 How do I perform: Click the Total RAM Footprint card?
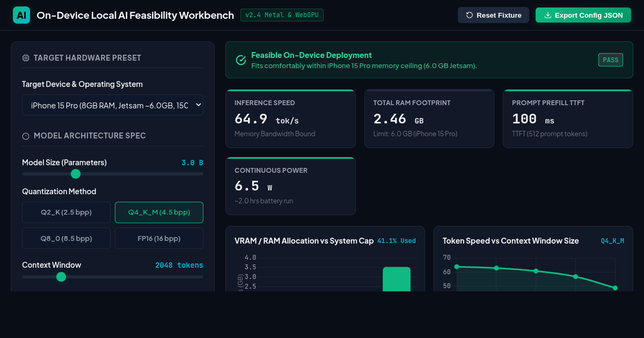429,119
